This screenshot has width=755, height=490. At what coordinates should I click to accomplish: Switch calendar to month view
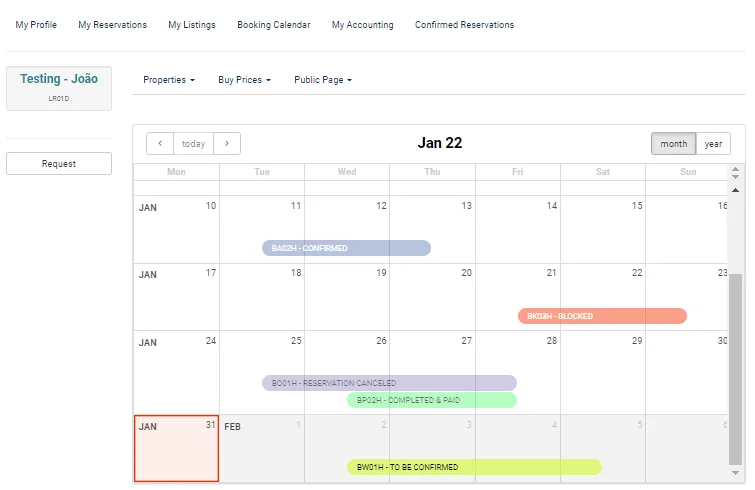pos(673,143)
